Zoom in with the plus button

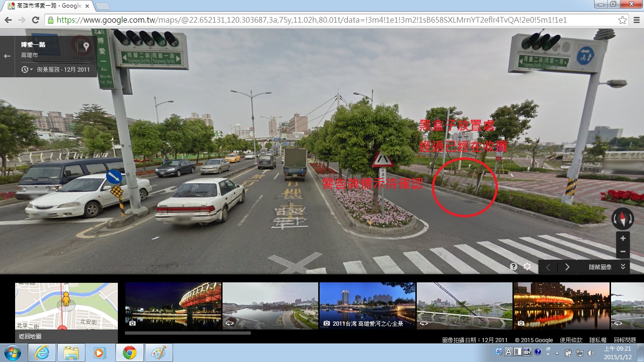pyautogui.click(x=623, y=239)
